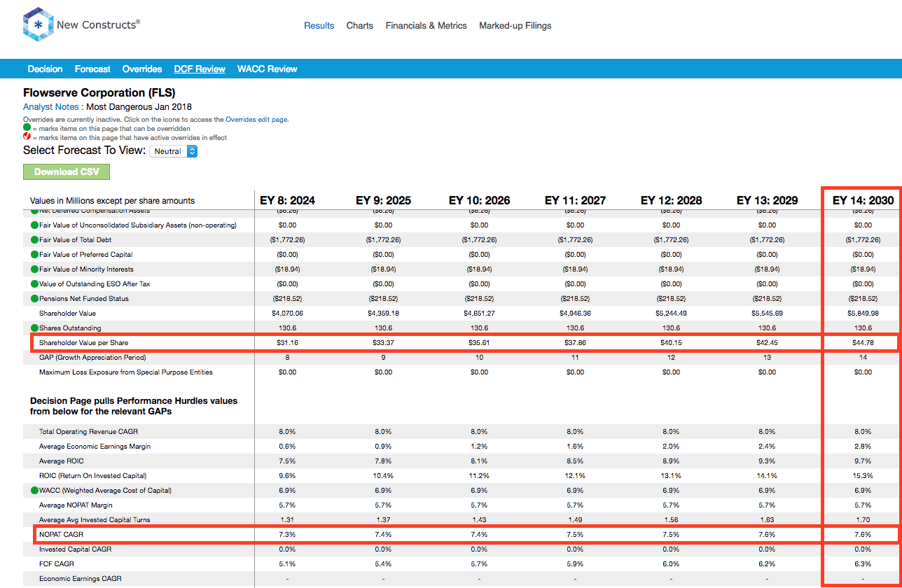902x588 pixels.
Task: Open Financials & Metrics menu
Action: [426, 26]
